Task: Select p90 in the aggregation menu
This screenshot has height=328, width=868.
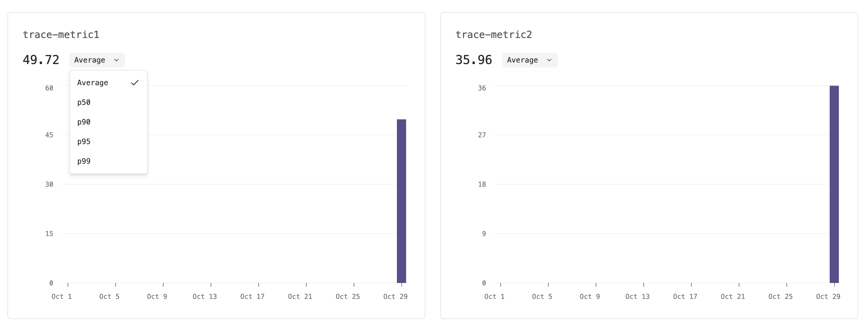Action: click(84, 122)
